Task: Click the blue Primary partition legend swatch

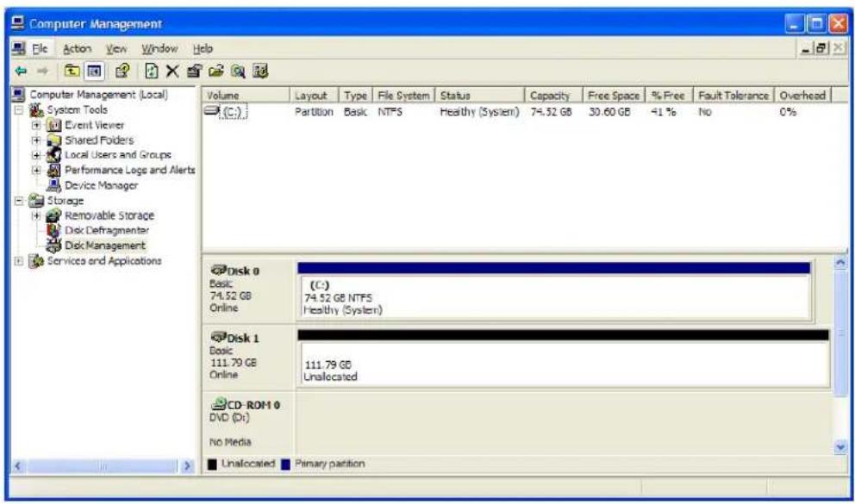Action: [286, 464]
